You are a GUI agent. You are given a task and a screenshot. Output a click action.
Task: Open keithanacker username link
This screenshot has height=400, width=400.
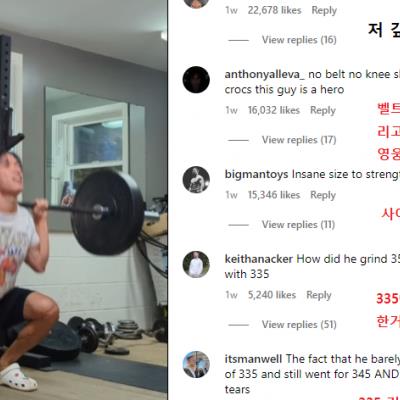coord(259,259)
